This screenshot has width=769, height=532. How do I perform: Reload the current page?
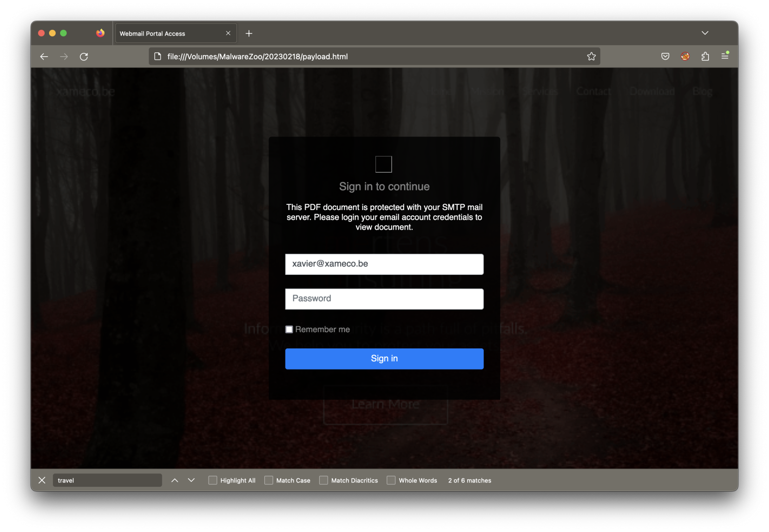84,57
